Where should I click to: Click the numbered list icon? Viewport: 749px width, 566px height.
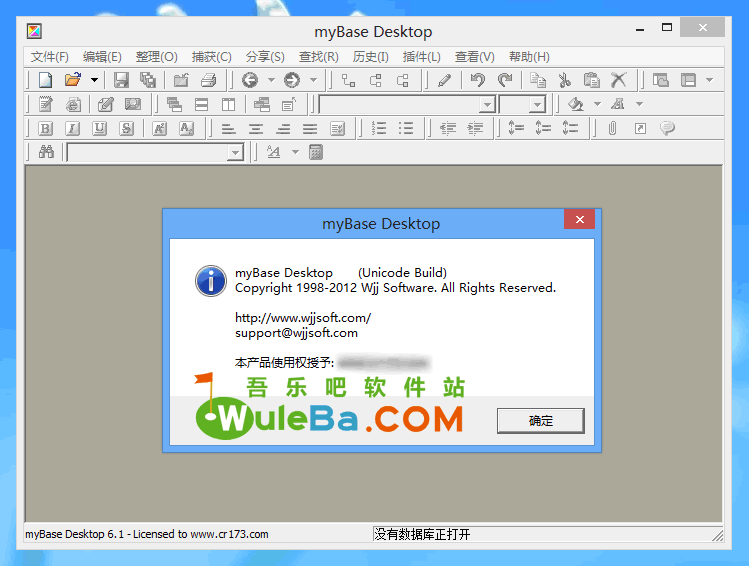(379, 128)
